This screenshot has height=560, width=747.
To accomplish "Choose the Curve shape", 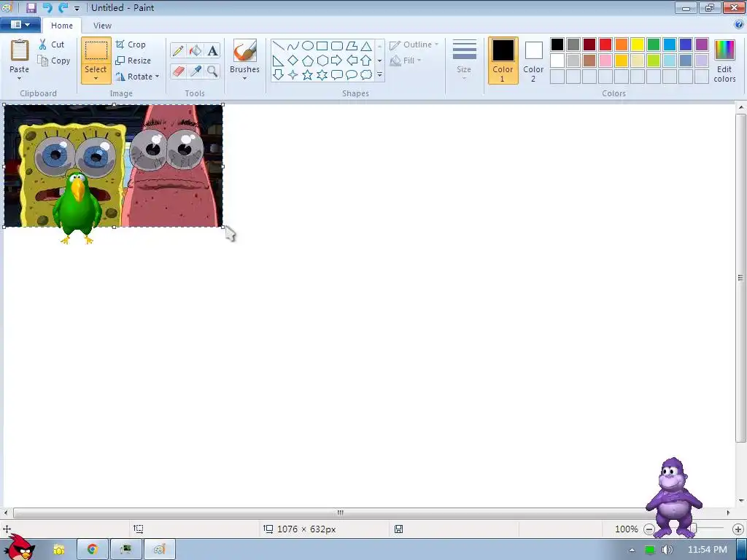I will coord(293,46).
